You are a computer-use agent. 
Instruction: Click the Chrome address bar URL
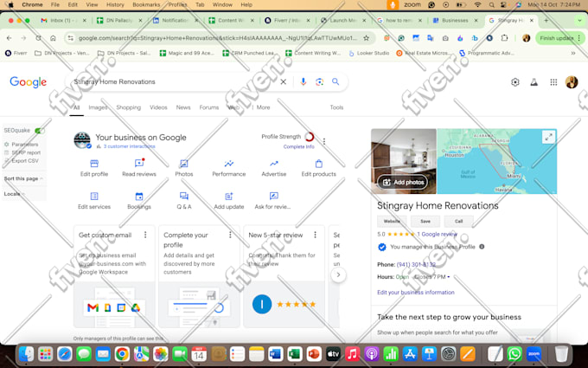[218, 38]
